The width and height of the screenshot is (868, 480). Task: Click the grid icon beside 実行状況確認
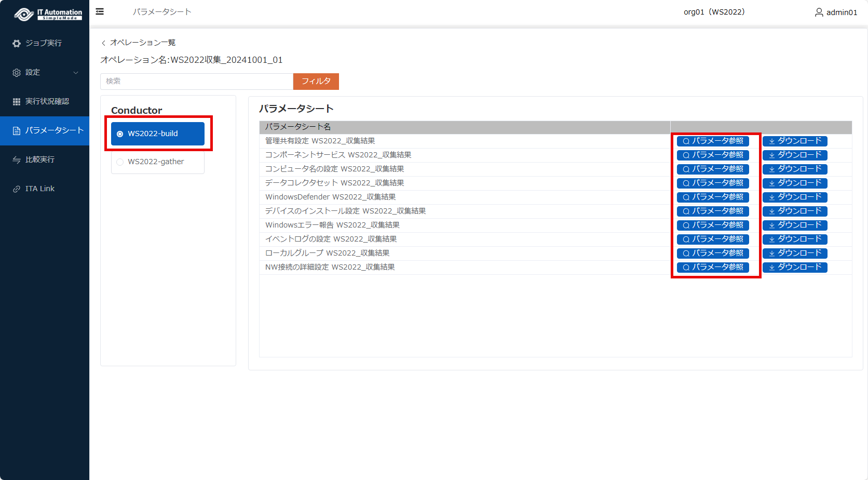(17, 101)
